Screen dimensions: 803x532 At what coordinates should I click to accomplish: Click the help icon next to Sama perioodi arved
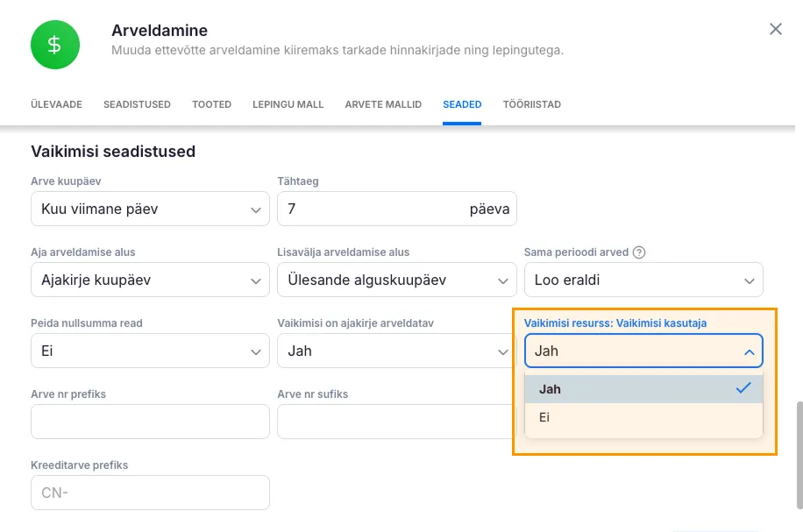(x=639, y=252)
